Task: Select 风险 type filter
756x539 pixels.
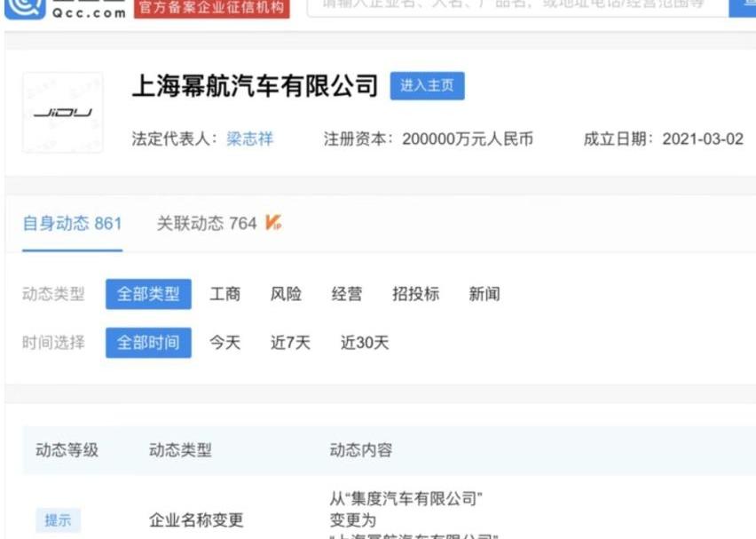Action: pos(286,295)
